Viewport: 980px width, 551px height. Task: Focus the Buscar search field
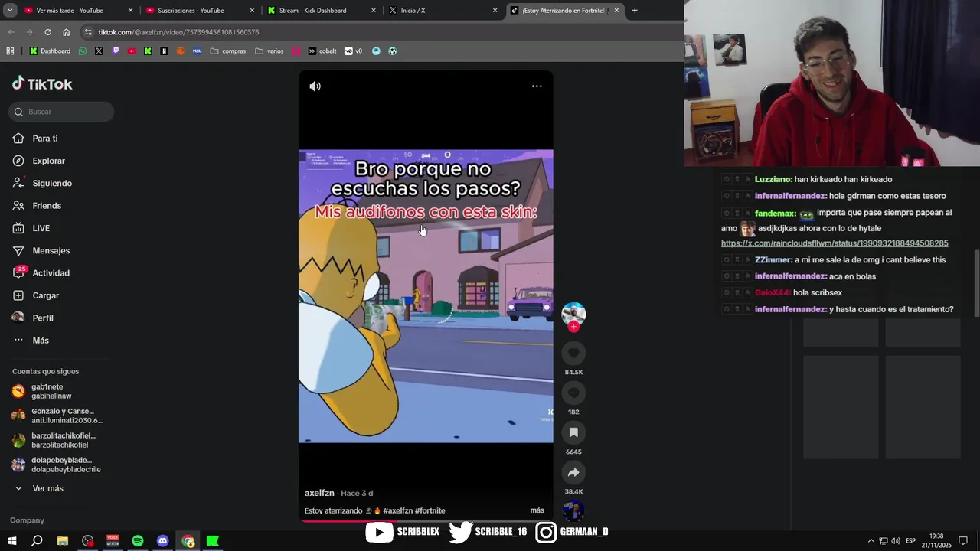(61, 112)
